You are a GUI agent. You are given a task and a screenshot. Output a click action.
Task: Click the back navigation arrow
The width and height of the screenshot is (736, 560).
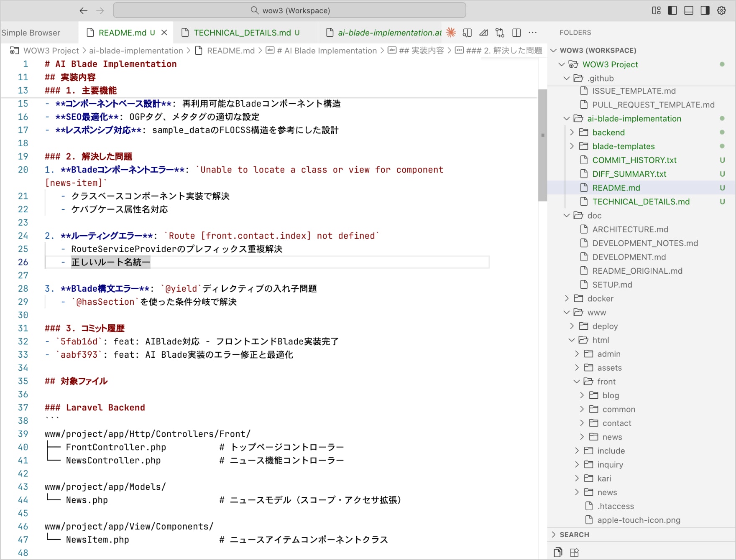tap(84, 10)
